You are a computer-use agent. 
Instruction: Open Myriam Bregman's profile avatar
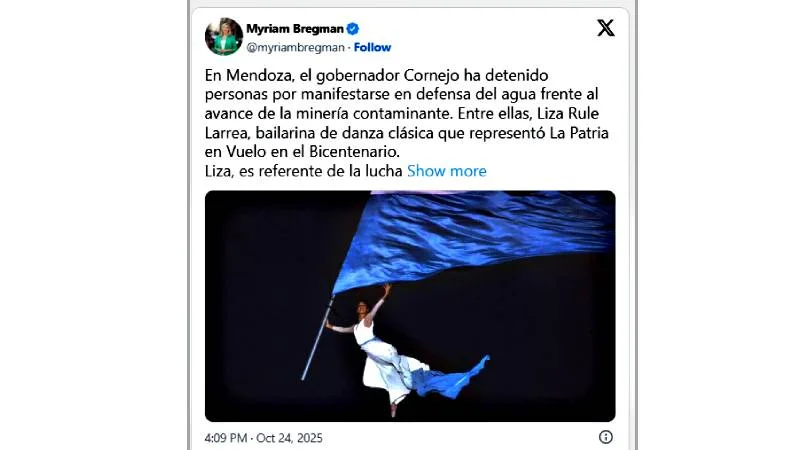[x=223, y=37]
